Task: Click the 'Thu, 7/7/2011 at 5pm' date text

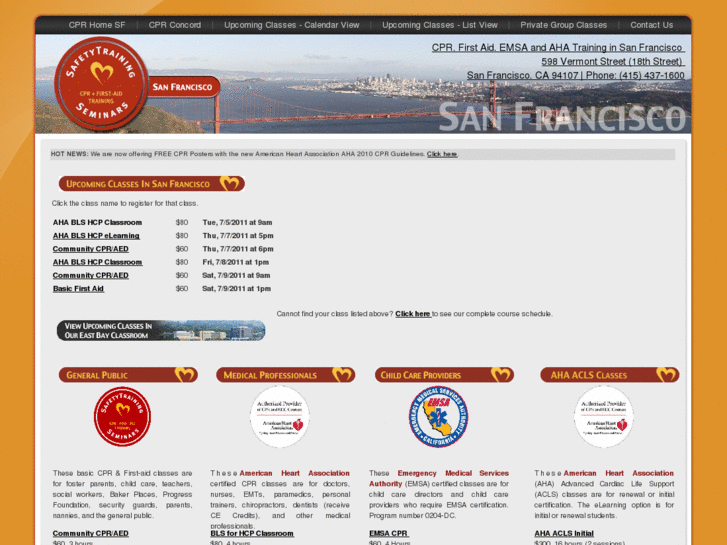Action: coord(238,236)
